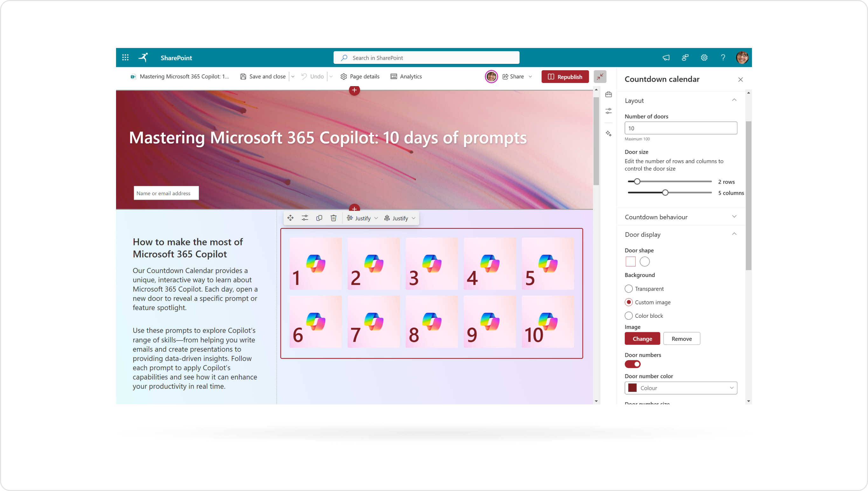
Task: Select Custom image background radio button
Action: 628,302
